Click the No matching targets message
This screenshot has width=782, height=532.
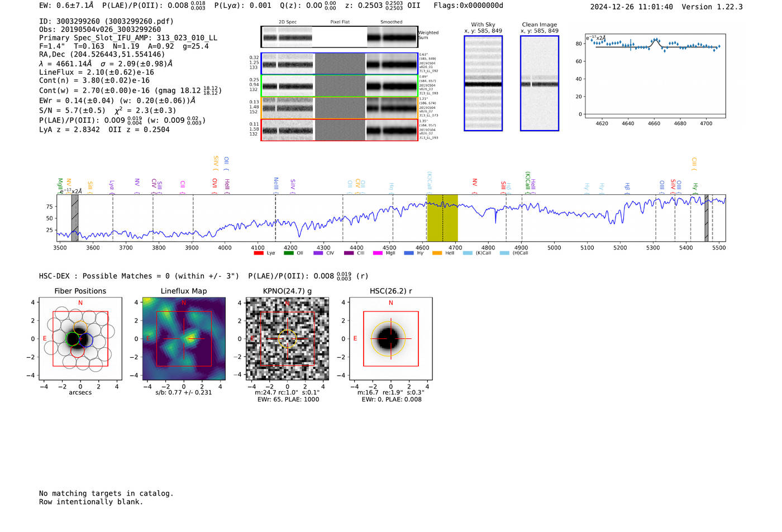point(106,493)
